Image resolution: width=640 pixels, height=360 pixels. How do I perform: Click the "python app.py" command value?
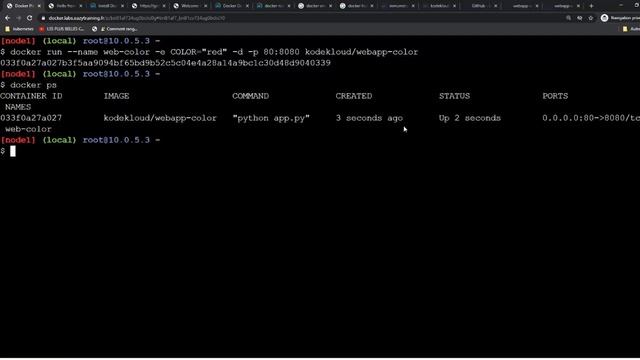click(x=271, y=118)
